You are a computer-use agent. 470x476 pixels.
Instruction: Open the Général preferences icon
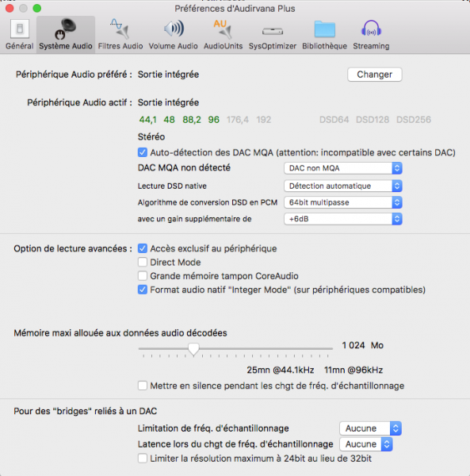point(20,29)
